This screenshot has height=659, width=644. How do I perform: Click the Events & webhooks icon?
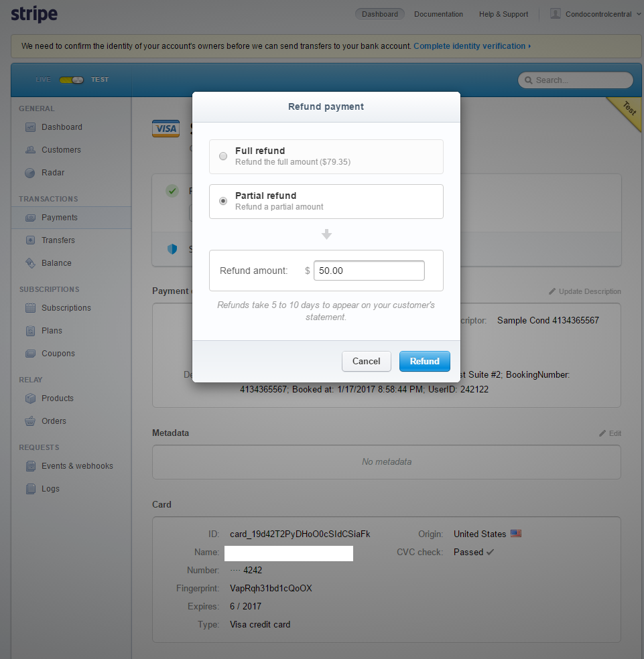point(30,466)
